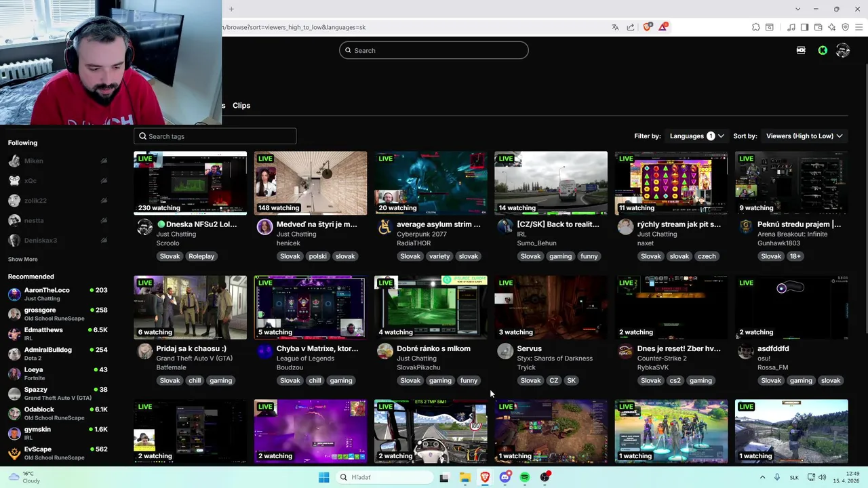
Task: Toggle notifications for followed channel nestta
Action: tap(104, 220)
